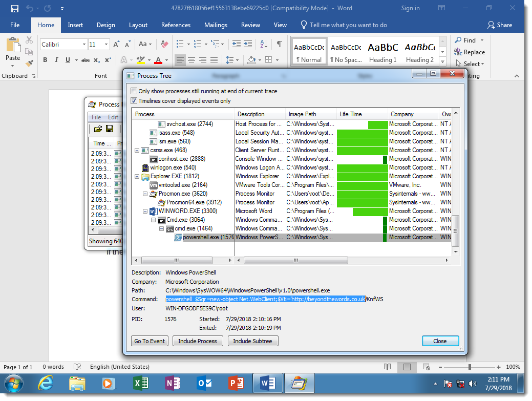
Task: Collapse the Explorer.EXE (1812) tree node
Action: (x=137, y=176)
